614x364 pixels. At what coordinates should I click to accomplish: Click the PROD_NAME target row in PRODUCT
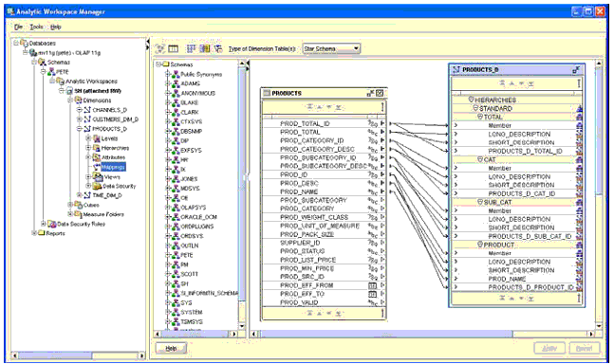pyautogui.click(x=517, y=279)
